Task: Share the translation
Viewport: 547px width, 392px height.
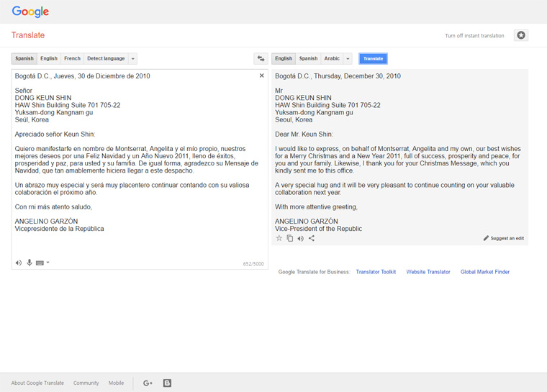Action: (312, 238)
